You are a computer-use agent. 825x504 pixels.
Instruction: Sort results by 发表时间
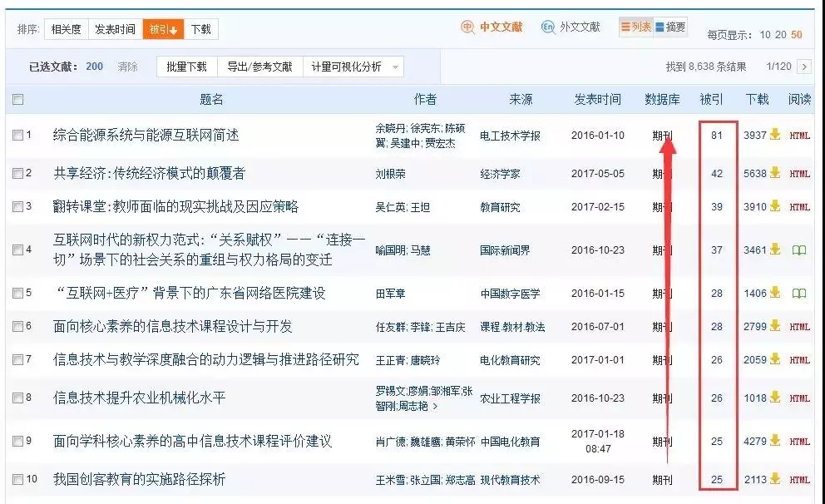(116, 29)
